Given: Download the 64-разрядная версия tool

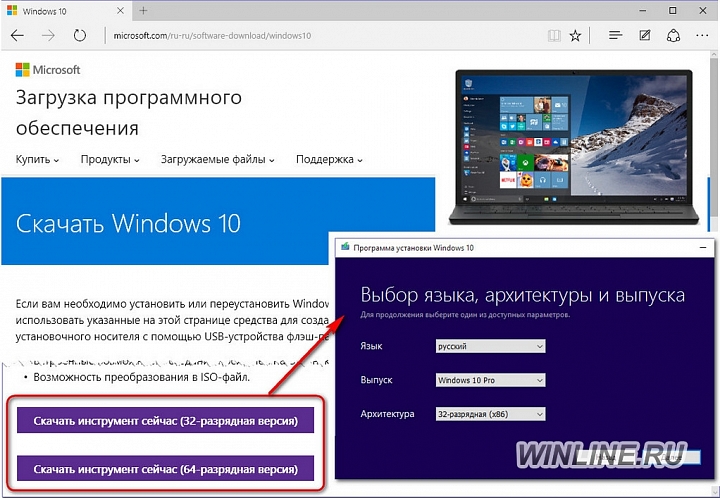Looking at the screenshot, I should pyautogui.click(x=165, y=469).
